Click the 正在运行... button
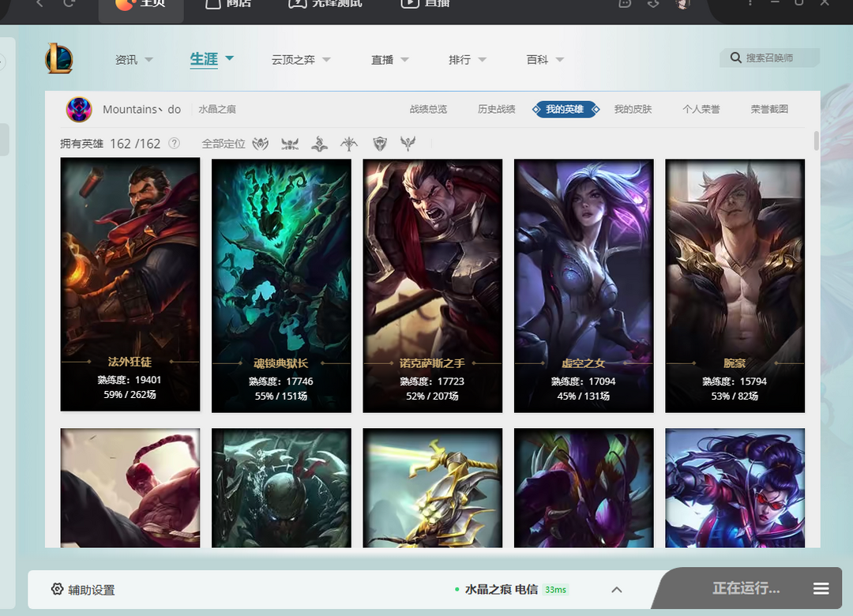Viewport: 853px width, 616px height. (x=746, y=588)
